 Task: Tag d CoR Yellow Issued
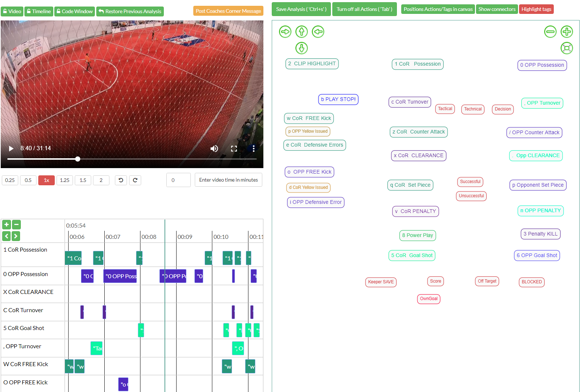point(308,187)
